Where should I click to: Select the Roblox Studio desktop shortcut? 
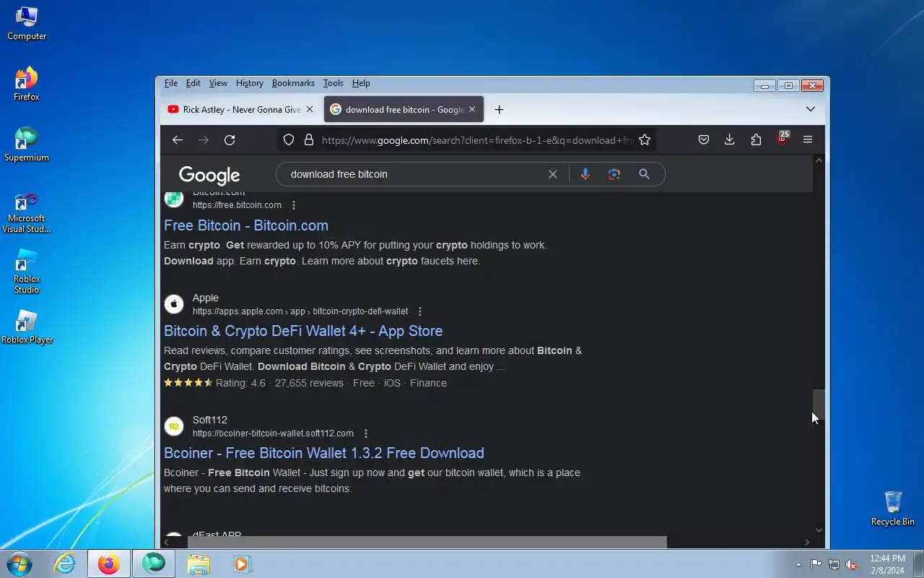[27, 272]
